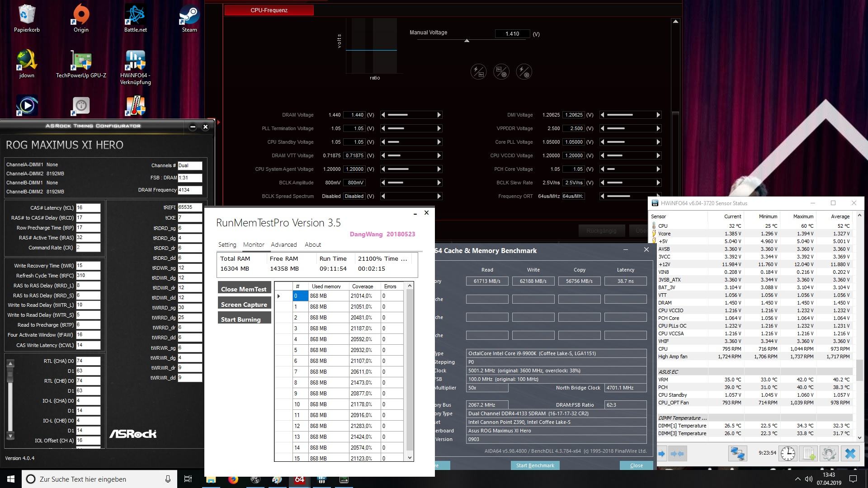Adjust the Manual Voltage slider
Image resolution: width=868 pixels, height=488 pixels.
(x=467, y=41)
